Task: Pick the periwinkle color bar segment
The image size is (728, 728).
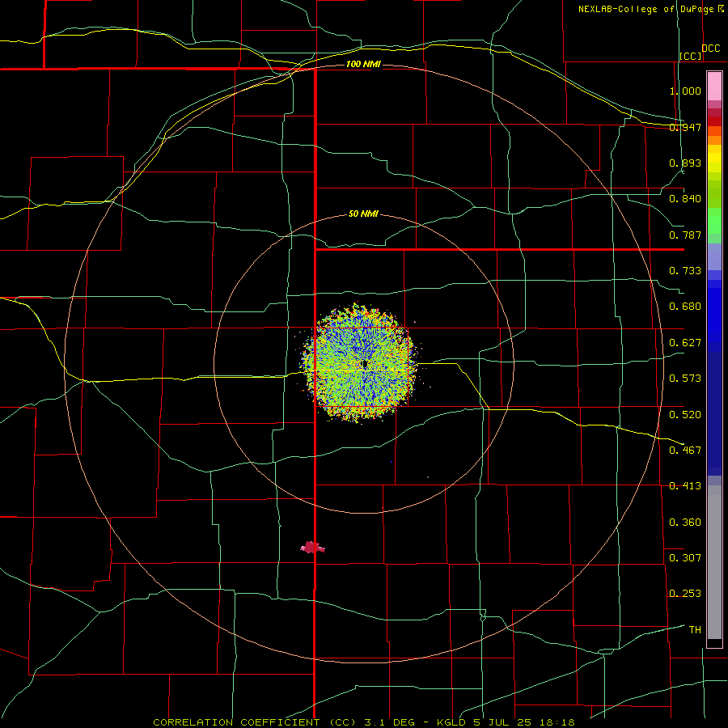Action: [714, 256]
